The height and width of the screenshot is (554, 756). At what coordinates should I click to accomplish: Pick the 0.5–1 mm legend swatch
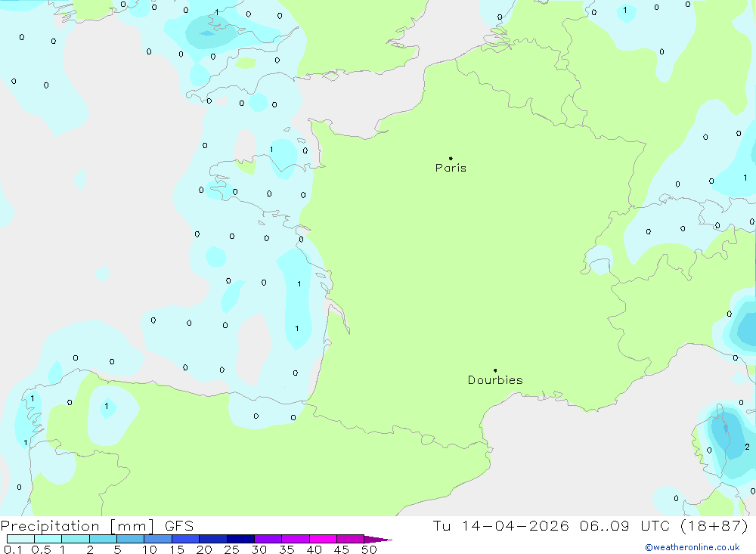point(48,539)
